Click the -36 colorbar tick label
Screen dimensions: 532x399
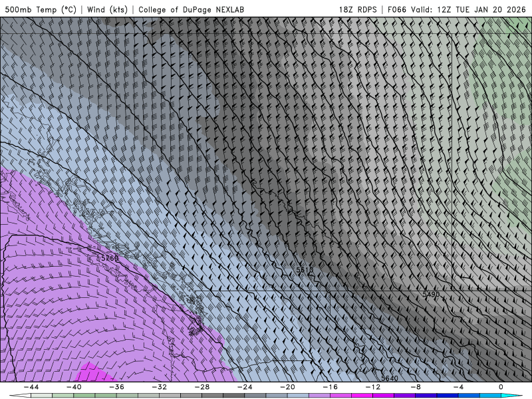[x=117, y=387]
